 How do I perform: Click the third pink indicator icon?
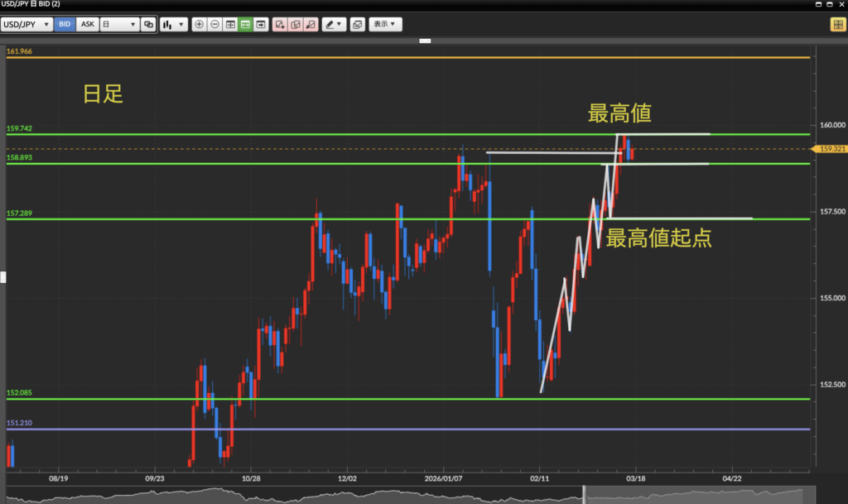tap(311, 25)
